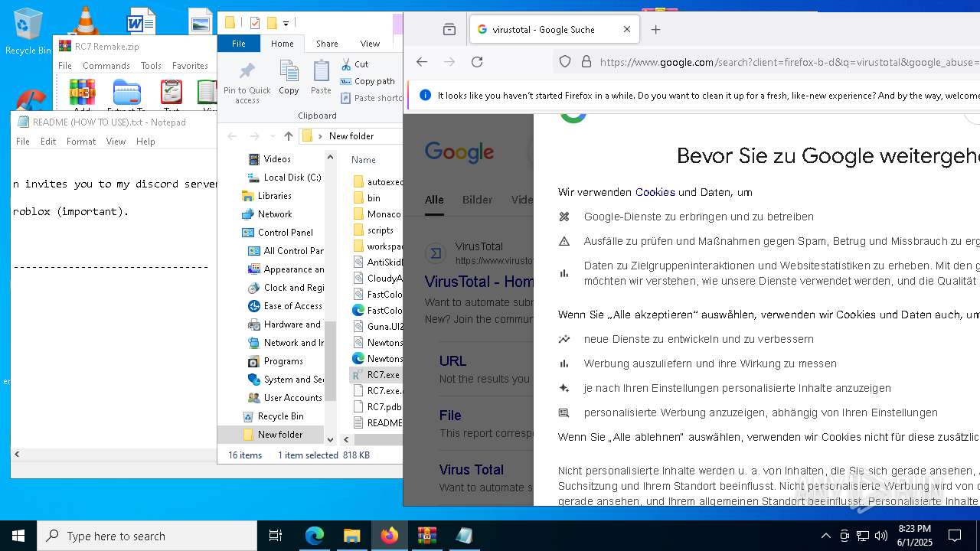Switch to Notepad via taskbar icon
980x551 pixels.
click(x=464, y=536)
